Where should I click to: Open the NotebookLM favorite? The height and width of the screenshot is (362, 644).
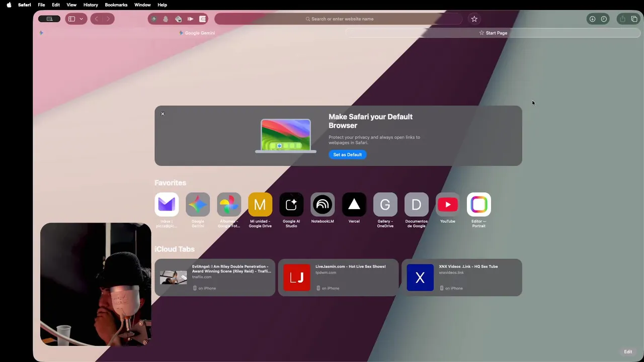pyautogui.click(x=323, y=205)
